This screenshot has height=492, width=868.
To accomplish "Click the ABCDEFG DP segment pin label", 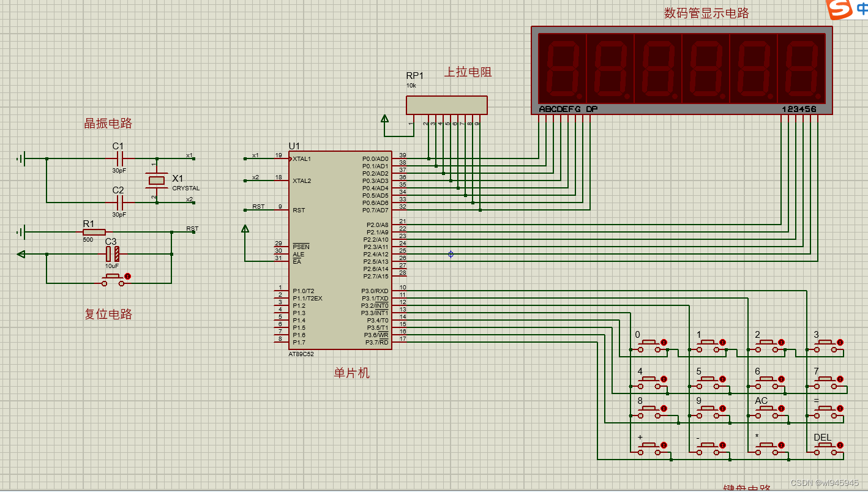I will click(568, 110).
